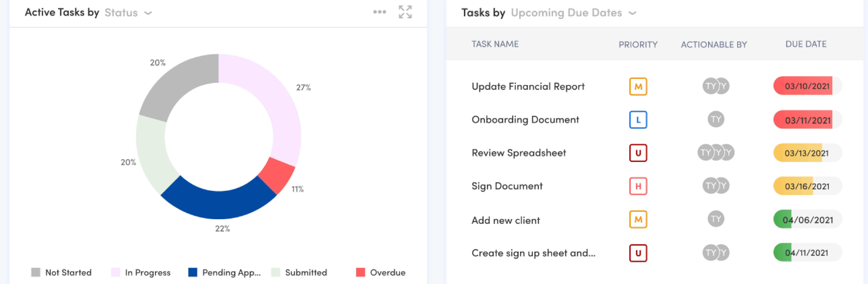The image size is (868, 284).
Task: Open the Onboarding Document task
Action: click(x=525, y=120)
